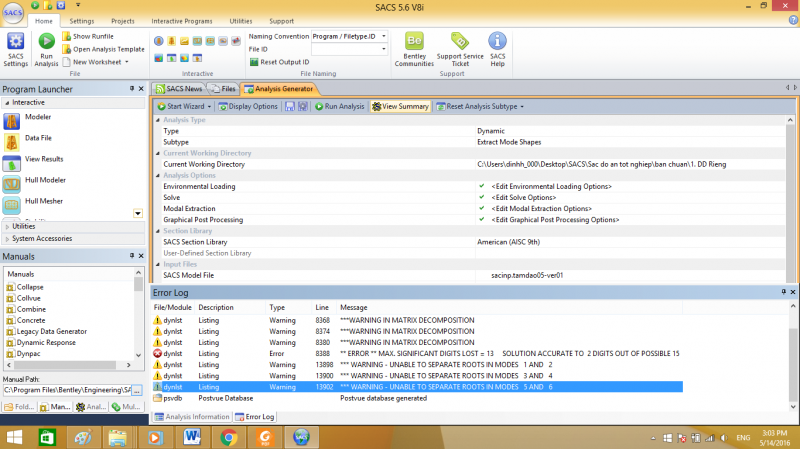This screenshot has height=449, width=800.
Task: Open the Interactive Programs ribbon tab
Action: point(182,21)
